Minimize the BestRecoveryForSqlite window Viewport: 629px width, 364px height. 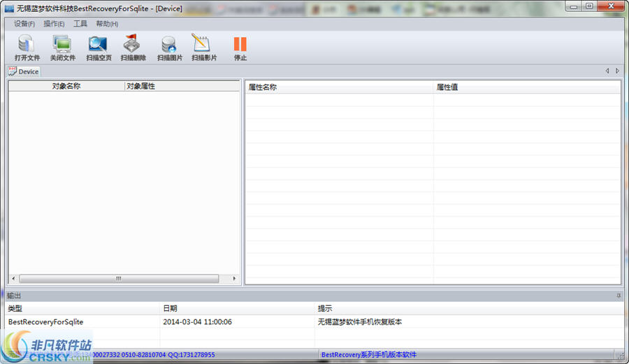point(574,6)
